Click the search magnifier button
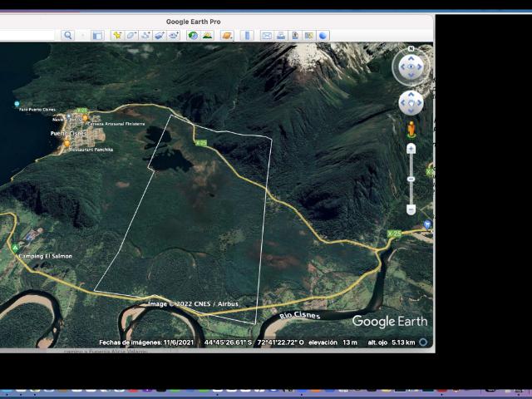 click(68, 35)
